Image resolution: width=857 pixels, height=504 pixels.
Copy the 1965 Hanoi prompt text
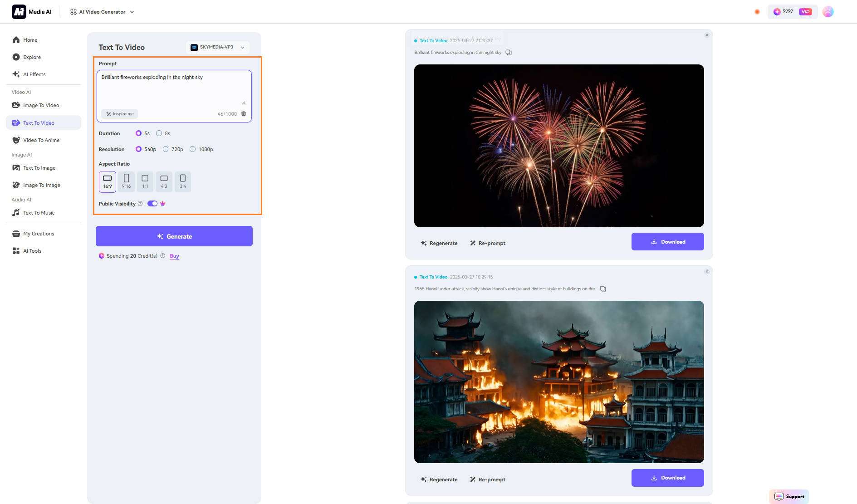pyautogui.click(x=603, y=289)
